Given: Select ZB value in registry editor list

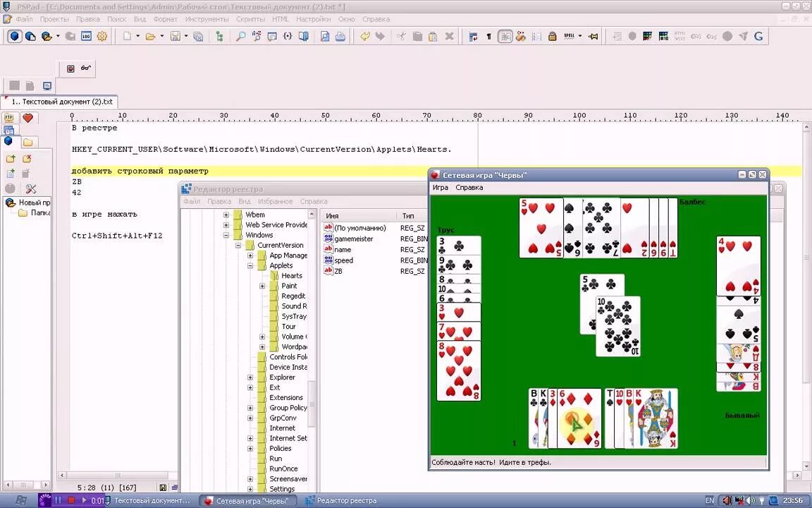Looking at the screenshot, I should (x=338, y=271).
